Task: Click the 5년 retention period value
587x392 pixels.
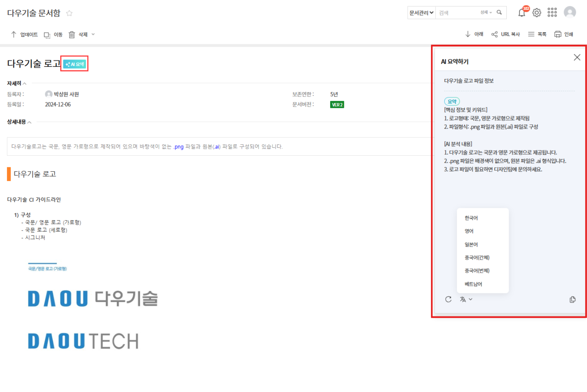Action: [x=334, y=94]
